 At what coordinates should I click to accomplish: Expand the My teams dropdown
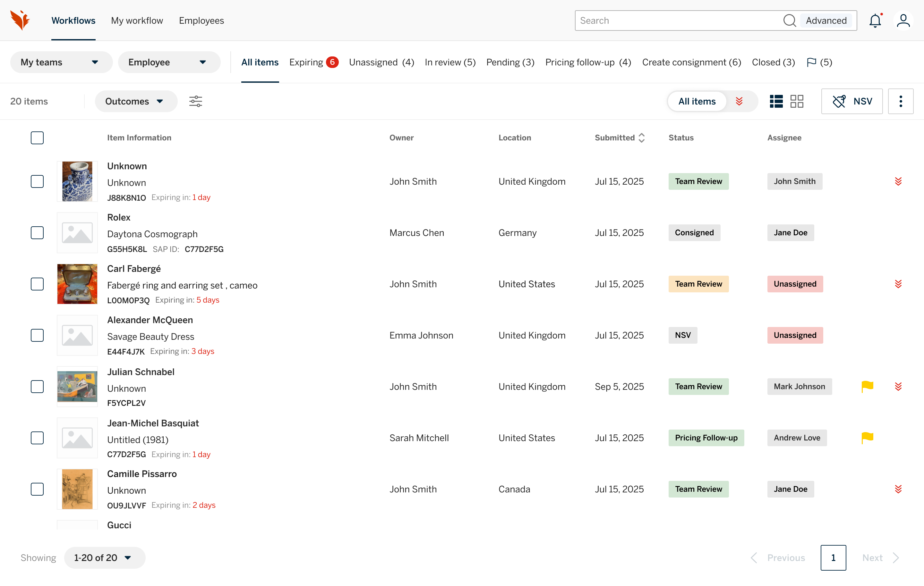[x=61, y=62]
